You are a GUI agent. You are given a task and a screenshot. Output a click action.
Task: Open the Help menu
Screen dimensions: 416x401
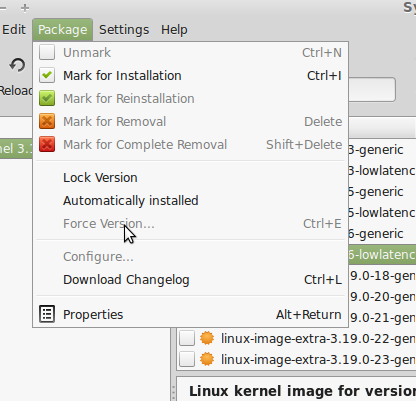tap(174, 30)
